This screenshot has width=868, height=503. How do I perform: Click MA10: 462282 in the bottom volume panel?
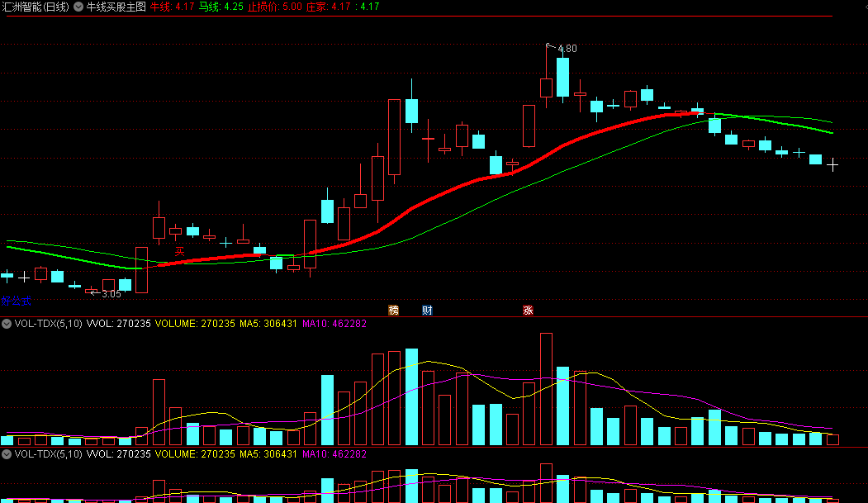click(334, 454)
